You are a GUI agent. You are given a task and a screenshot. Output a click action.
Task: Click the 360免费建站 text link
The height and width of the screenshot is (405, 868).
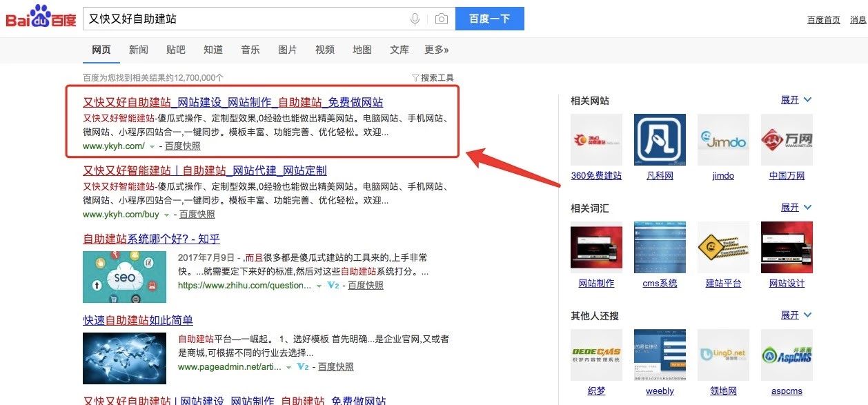pyautogui.click(x=596, y=176)
